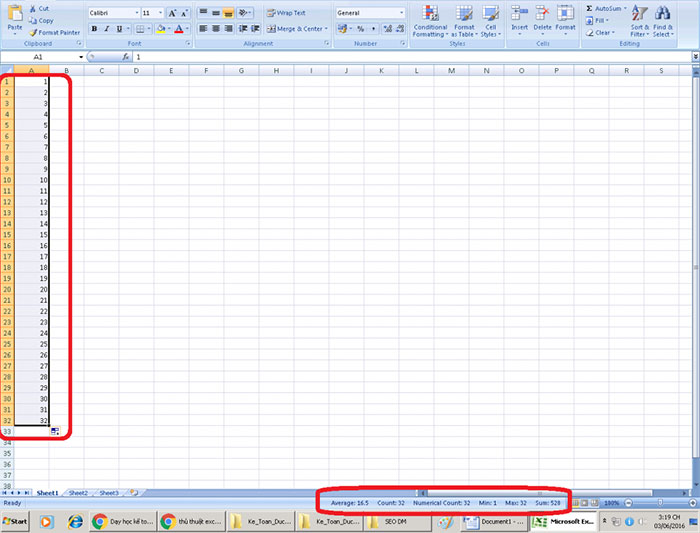This screenshot has height=533, width=700.
Task: Click the Clear button
Action: tap(600, 33)
